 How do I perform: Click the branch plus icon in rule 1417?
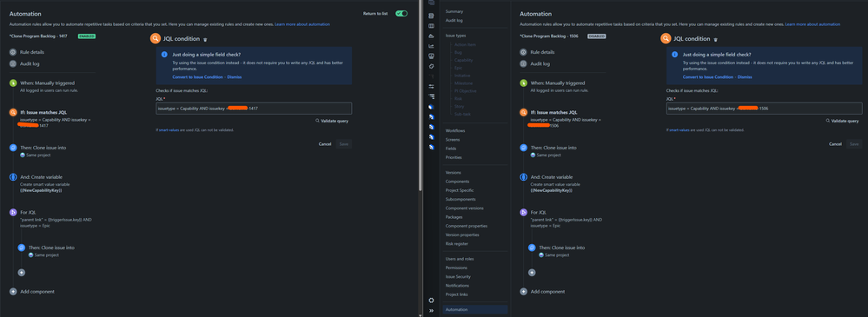(x=21, y=272)
